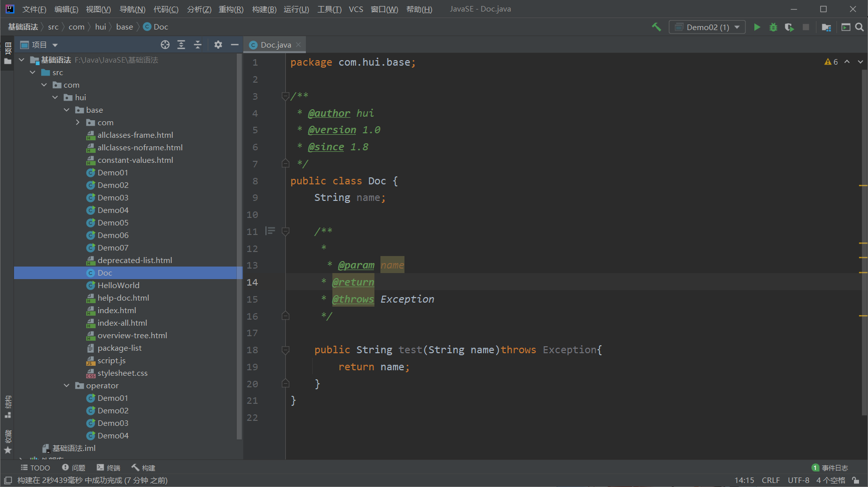Open the 构建 build tool window
This screenshot has height=487, width=868.
point(143,467)
